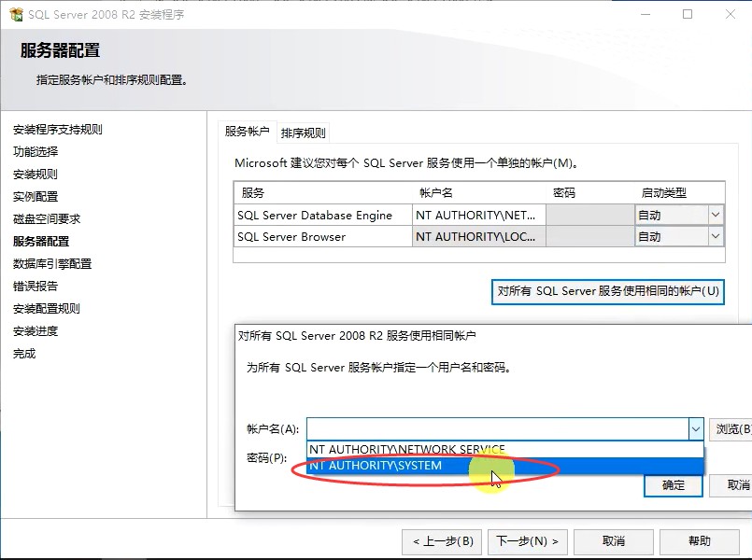Maximize the installer window
The height and width of the screenshot is (560, 752).
(688, 15)
